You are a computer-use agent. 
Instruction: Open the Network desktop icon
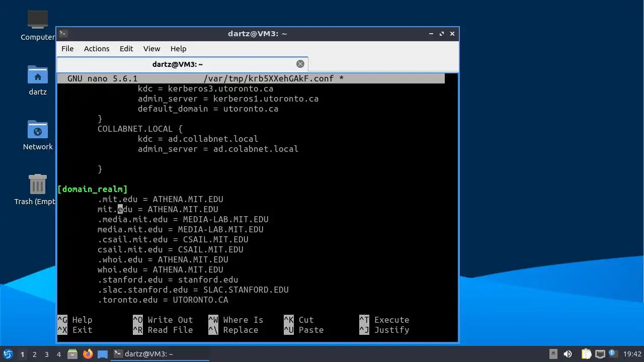pos(38,135)
